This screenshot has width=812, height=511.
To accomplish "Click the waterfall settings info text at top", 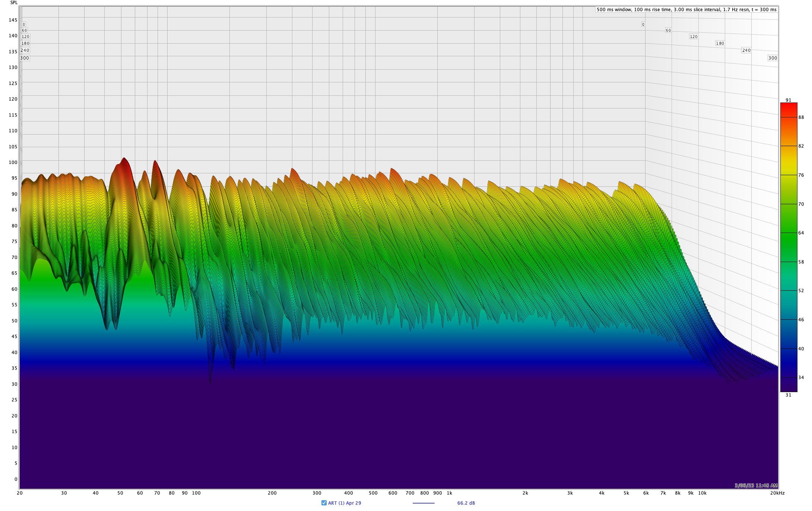I will click(686, 10).
